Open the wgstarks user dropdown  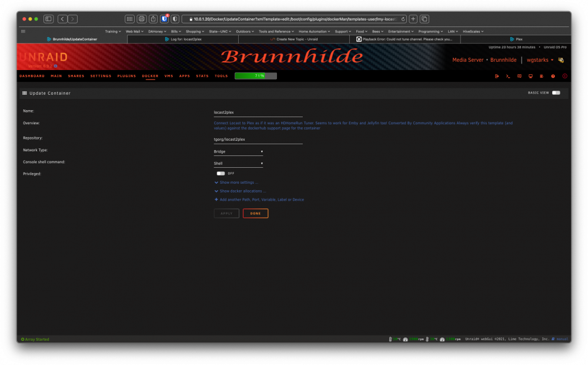(x=540, y=60)
